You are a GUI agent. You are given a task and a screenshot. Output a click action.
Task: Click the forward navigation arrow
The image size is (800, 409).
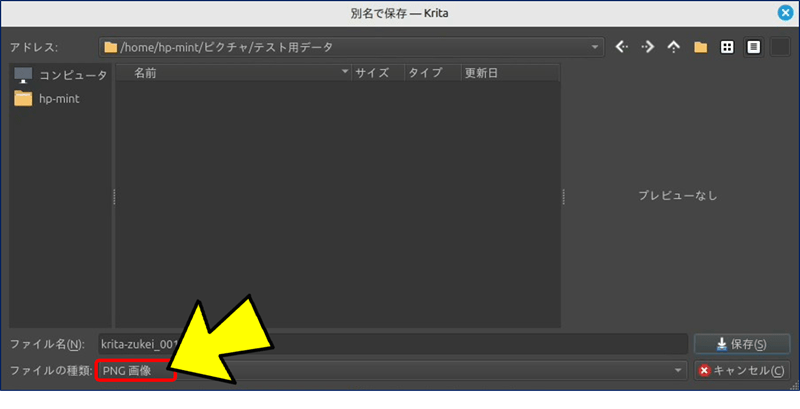(648, 47)
